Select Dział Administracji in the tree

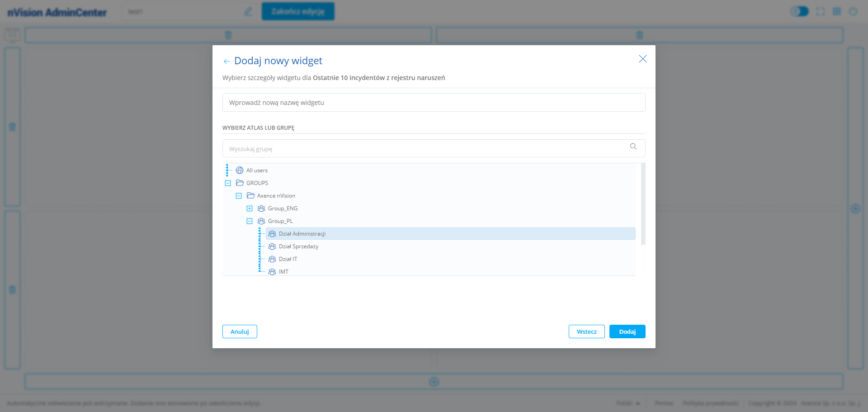point(302,234)
